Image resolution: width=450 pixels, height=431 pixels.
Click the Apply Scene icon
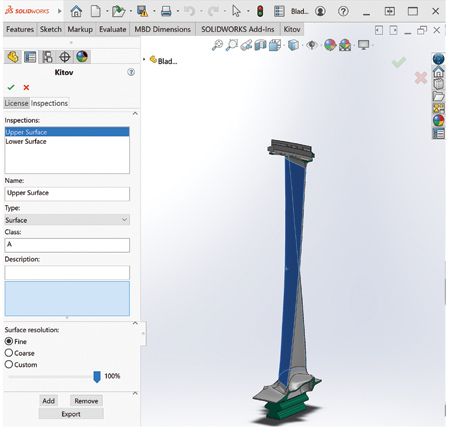click(345, 45)
